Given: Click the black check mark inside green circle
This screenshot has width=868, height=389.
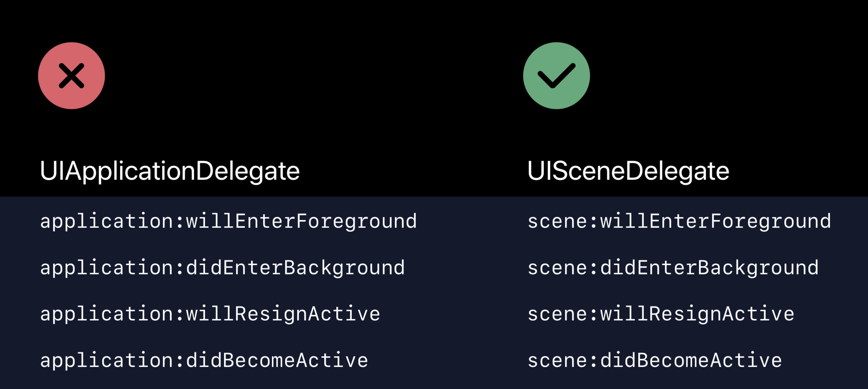Looking at the screenshot, I should click(x=556, y=76).
